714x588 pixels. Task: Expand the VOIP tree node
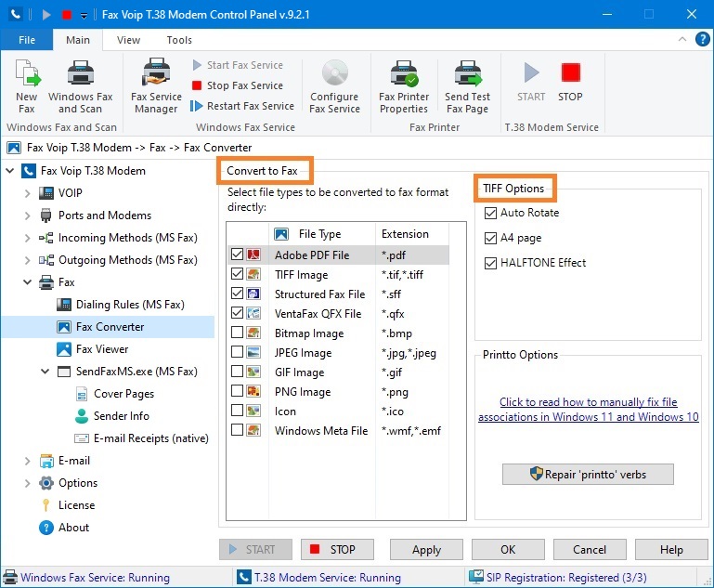pyautogui.click(x=27, y=193)
